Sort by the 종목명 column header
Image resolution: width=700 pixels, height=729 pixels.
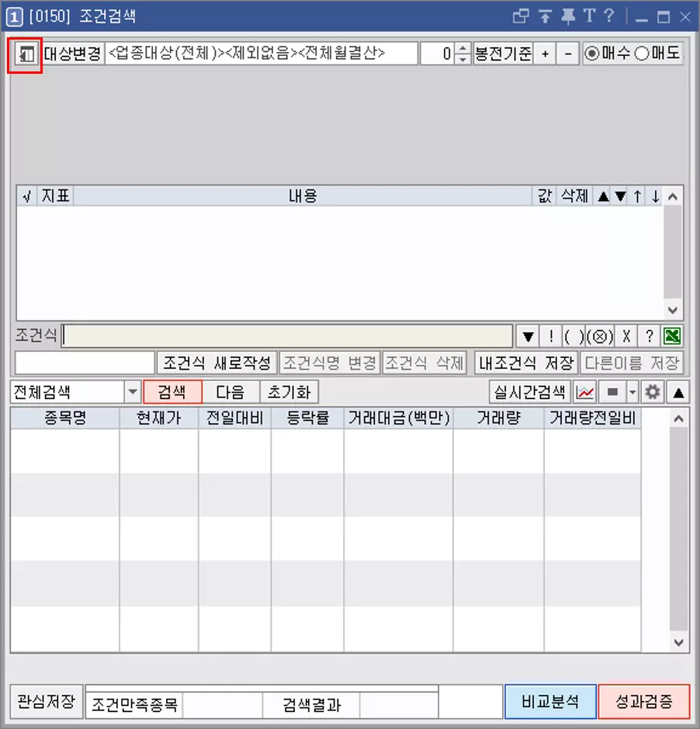tap(65, 418)
